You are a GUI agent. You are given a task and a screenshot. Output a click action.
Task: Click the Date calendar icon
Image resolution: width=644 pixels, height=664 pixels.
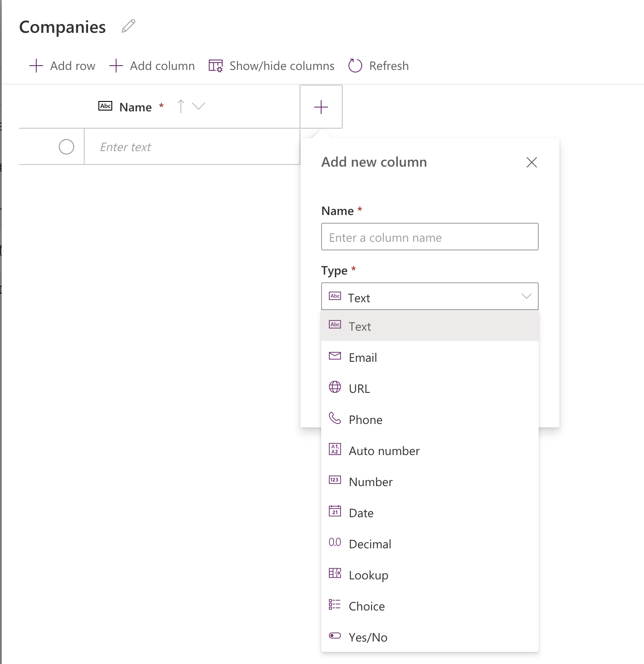click(335, 512)
